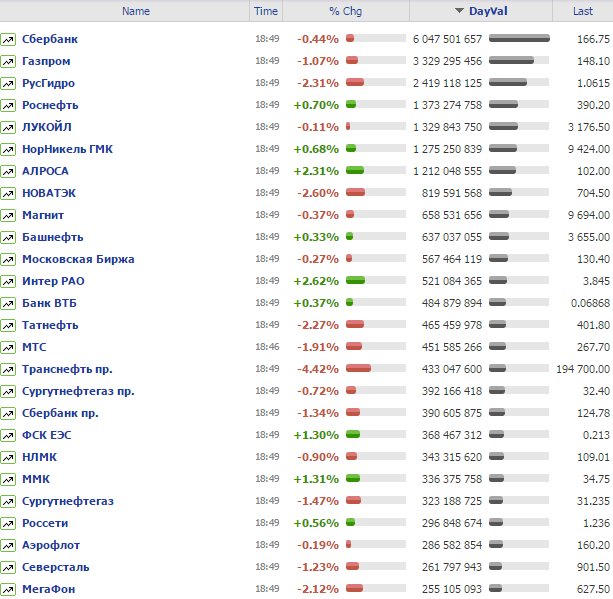Open the chart icon for Магнит

(x=8, y=215)
